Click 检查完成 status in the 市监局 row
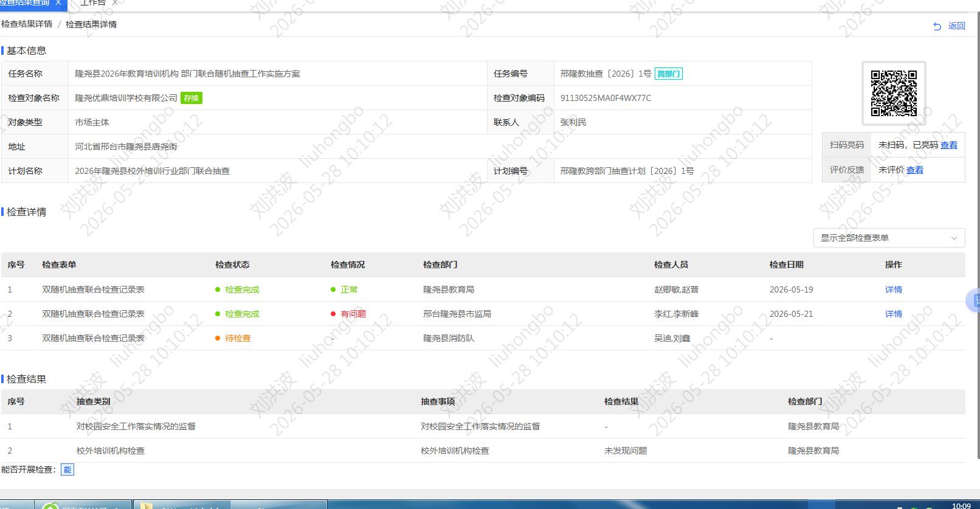 pos(242,314)
